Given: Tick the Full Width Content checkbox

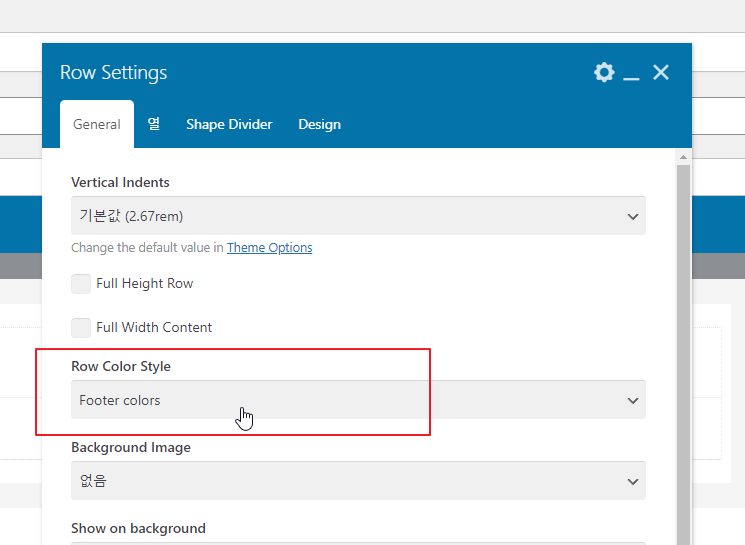Looking at the screenshot, I should click(x=81, y=327).
